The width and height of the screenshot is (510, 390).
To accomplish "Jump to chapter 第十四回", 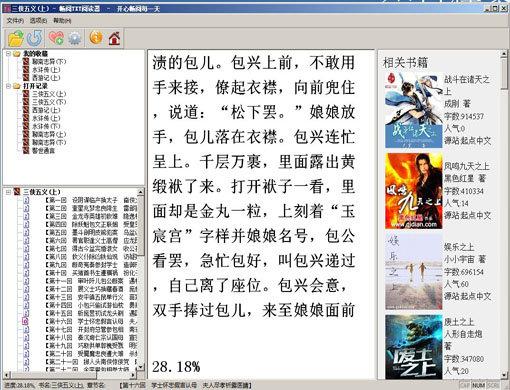I will click(x=91, y=305).
